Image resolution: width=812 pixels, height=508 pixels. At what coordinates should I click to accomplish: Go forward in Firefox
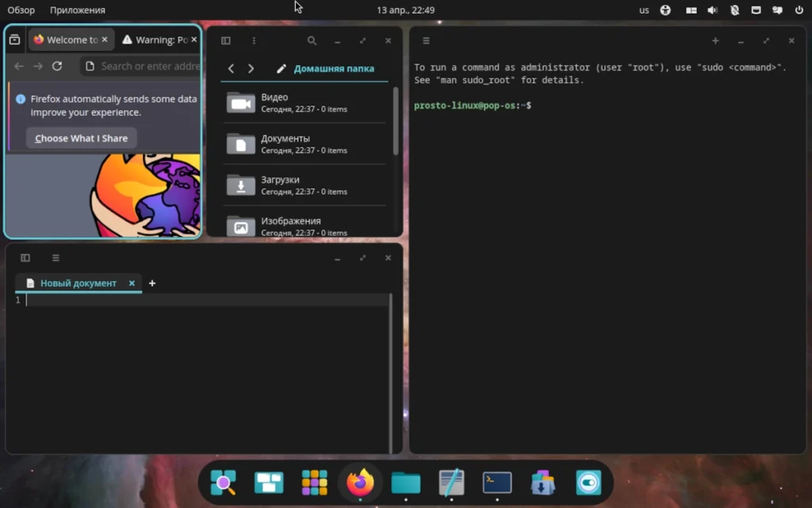coord(38,66)
